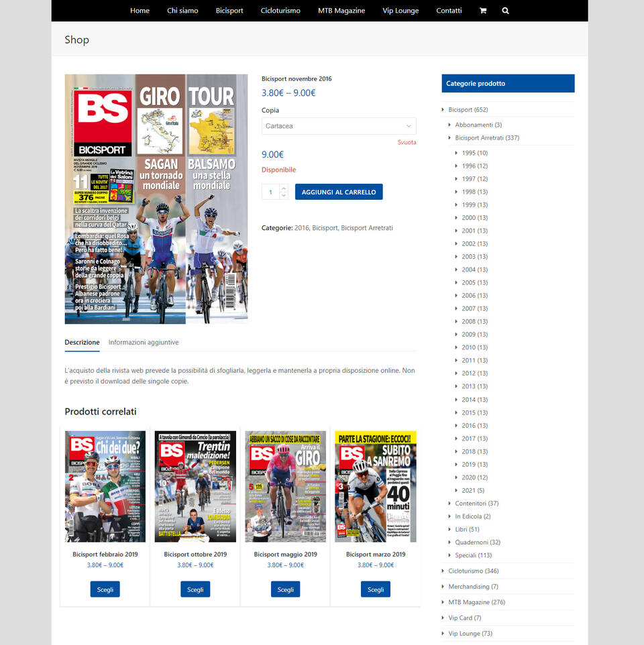Image resolution: width=644 pixels, height=645 pixels.
Task: Select the 1995 (10) archive year
Action: (474, 153)
